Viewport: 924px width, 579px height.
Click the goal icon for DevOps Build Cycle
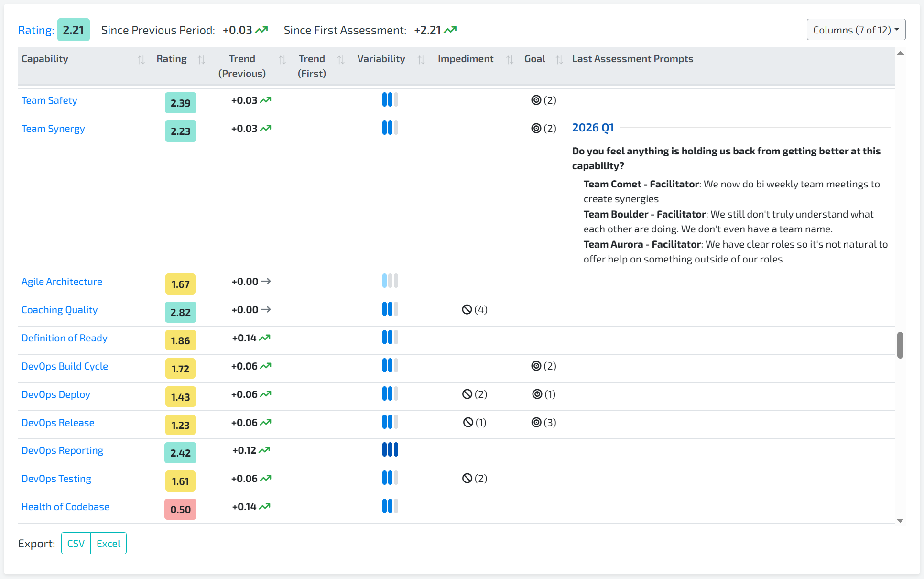536,366
